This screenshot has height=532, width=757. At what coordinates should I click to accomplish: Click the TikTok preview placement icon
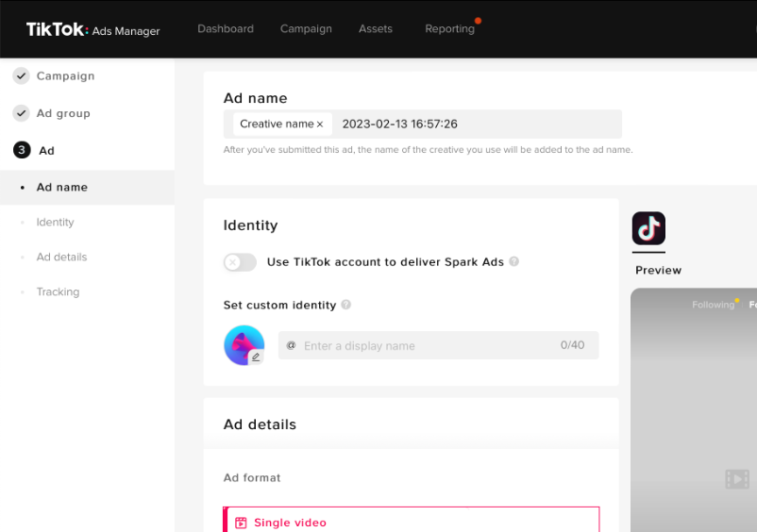pos(648,228)
